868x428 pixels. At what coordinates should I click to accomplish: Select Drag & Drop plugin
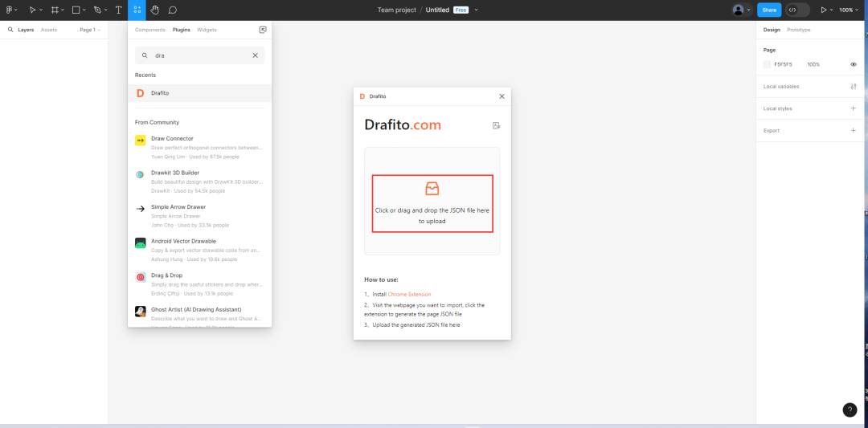(x=200, y=284)
